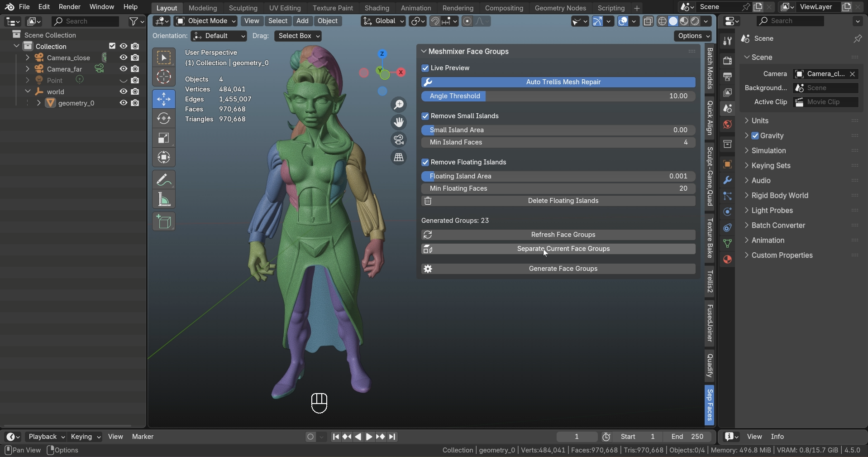Open the viewport Add menu

pyautogui.click(x=302, y=21)
